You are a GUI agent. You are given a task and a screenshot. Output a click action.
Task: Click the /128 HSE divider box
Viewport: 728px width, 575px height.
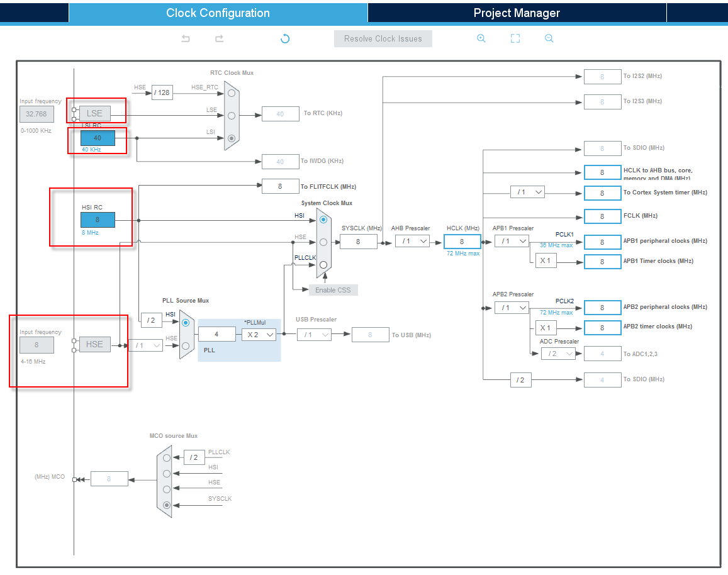tap(162, 92)
